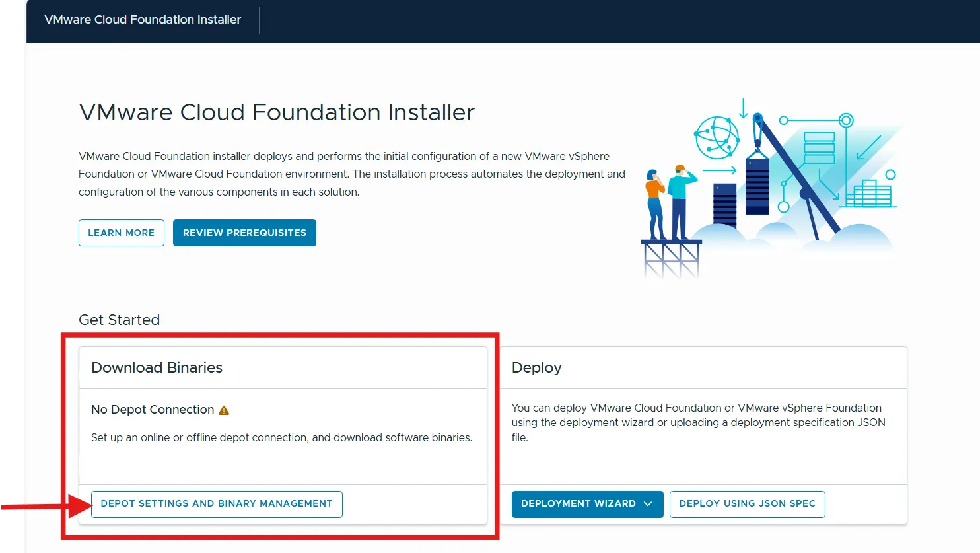The height and width of the screenshot is (553, 980).
Task: Click the dark blue hanging server rack
Action: (757, 186)
